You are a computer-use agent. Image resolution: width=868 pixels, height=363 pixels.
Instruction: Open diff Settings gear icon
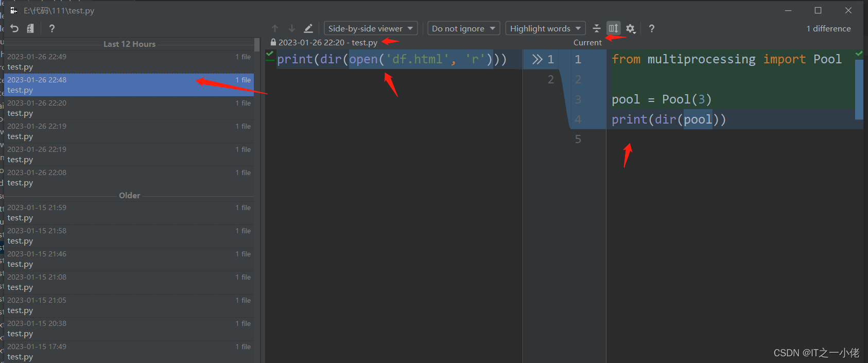631,28
